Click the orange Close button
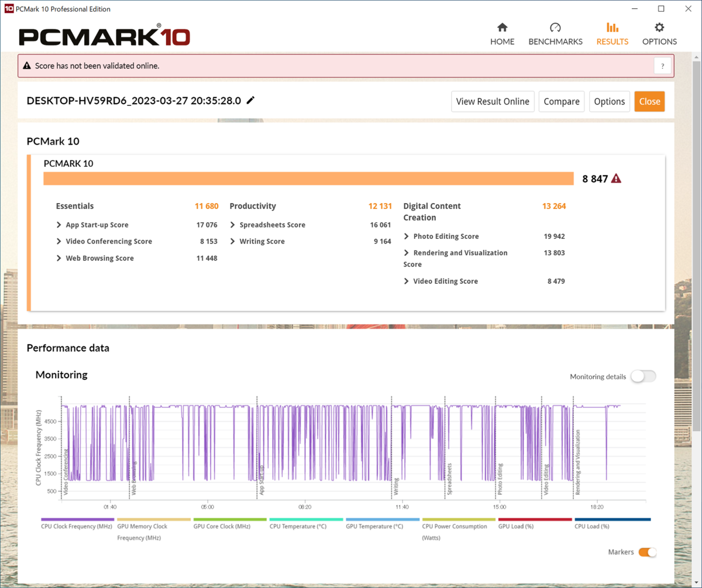 point(649,101)
